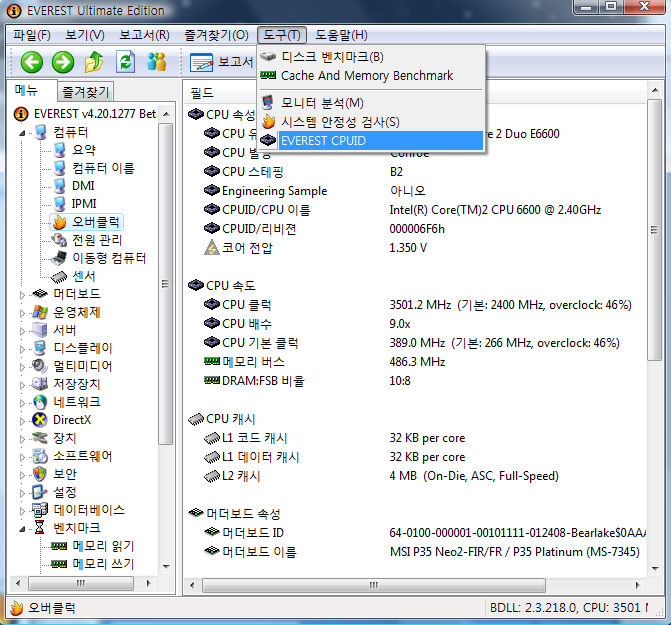The width and height of the screenshot is (671, 625).
Task: Click the green Back arrow toolbar icon
Action: pos(32,62)
